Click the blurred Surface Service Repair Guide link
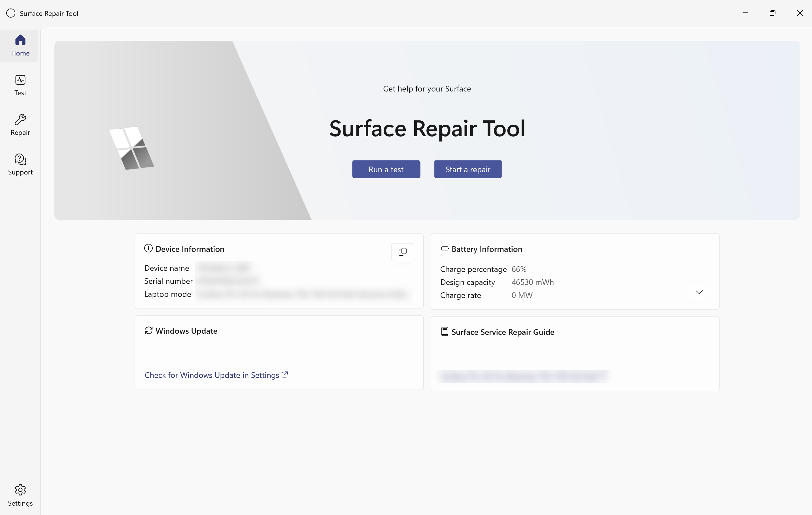812x515 pixels. 523,376
